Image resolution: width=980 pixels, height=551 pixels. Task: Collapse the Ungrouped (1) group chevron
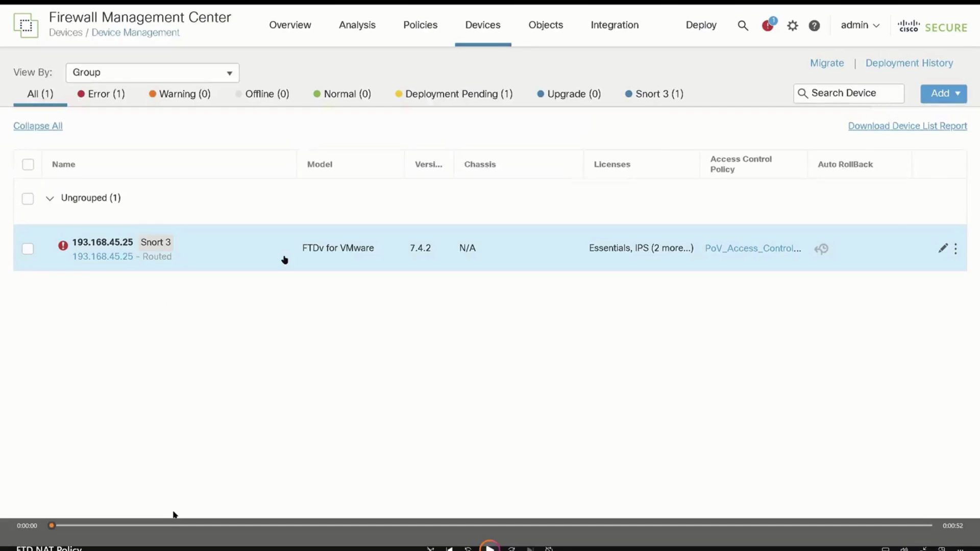tap(50, 198)
